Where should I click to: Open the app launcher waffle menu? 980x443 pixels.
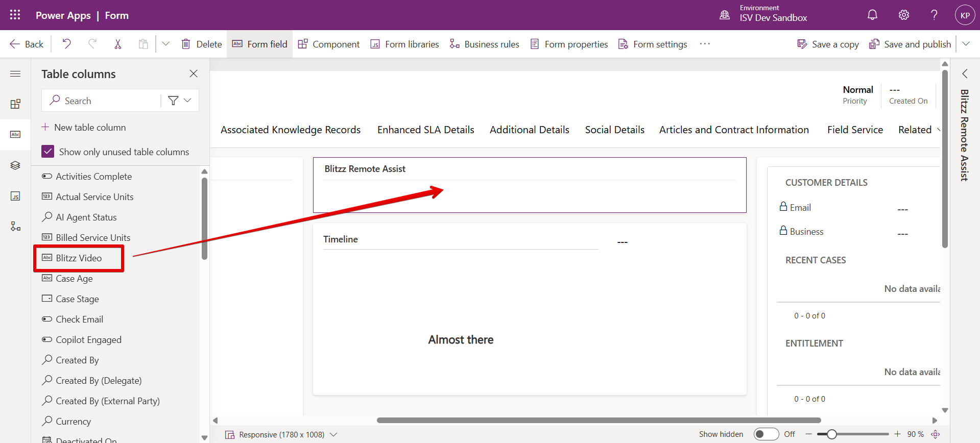15,15
